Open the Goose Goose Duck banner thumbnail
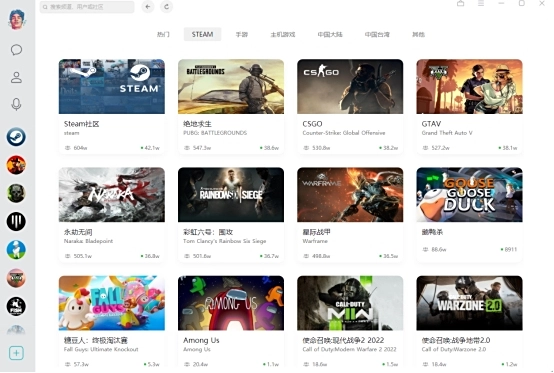The width and height of the screenshot is (554, 373). click(470, 195)
